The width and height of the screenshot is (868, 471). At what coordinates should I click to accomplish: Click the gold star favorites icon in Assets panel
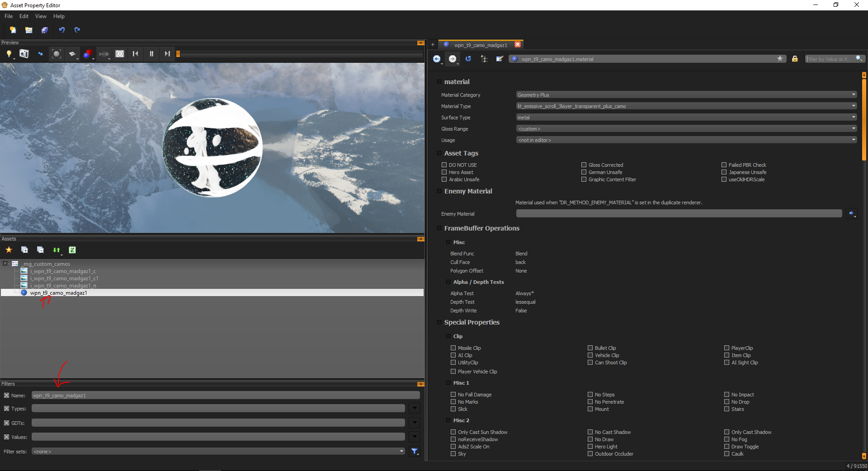pos(9,250)
